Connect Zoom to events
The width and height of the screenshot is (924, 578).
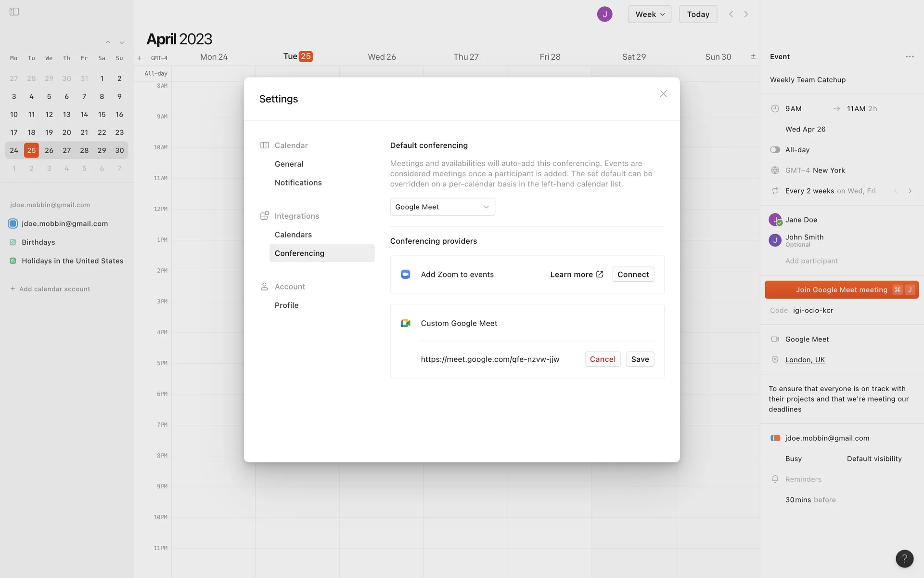pos(633,274)
